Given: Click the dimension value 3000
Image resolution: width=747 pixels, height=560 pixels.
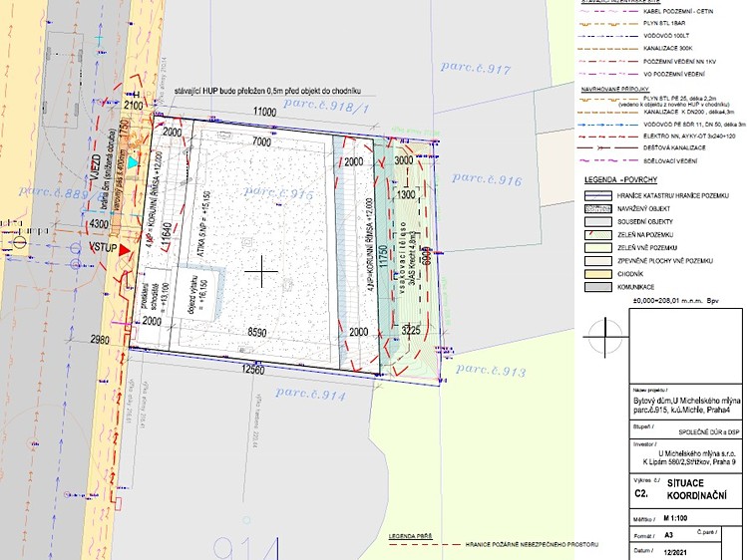Looking at the screenshot, I should click(x=404, y=159).
